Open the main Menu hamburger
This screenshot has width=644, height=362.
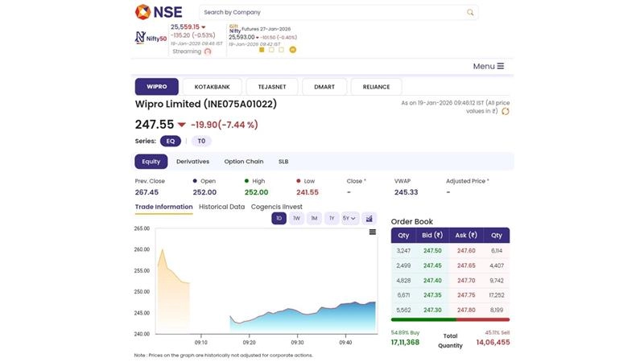[x=489, y=66]
